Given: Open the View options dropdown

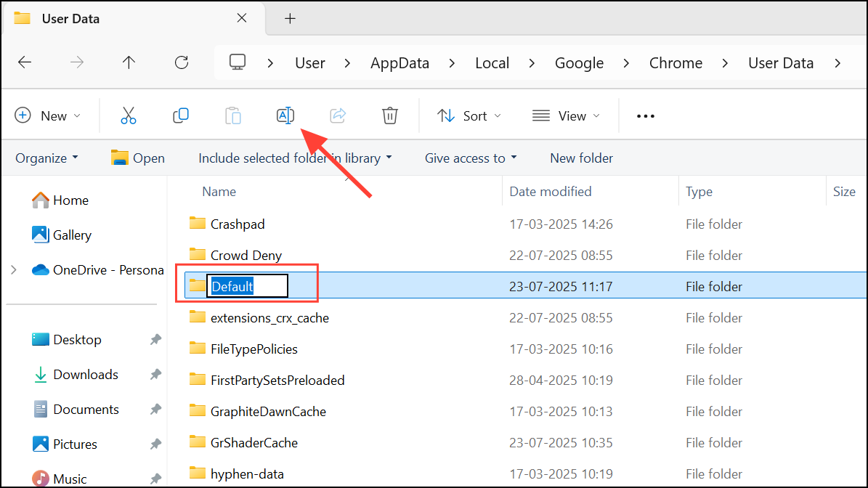Looking at the screenshot, I should [x=566, y=115].
